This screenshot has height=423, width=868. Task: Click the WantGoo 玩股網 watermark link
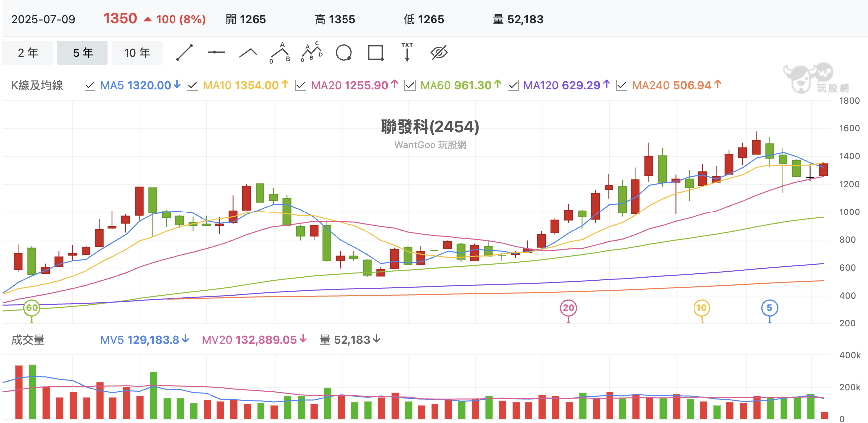(431, 145)
